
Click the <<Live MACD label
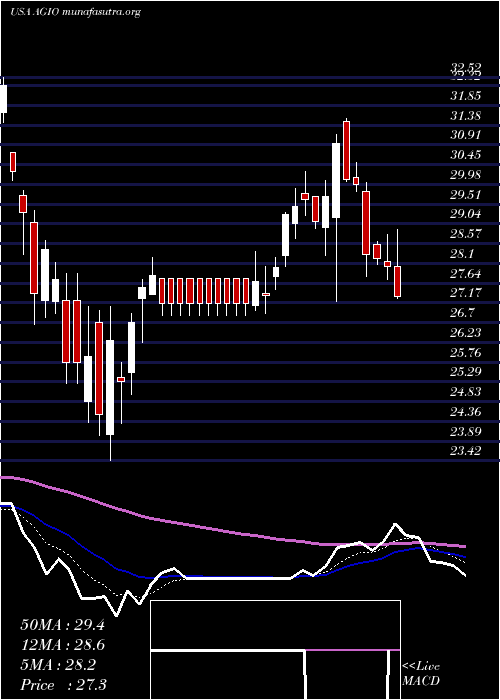coord(421,674)
